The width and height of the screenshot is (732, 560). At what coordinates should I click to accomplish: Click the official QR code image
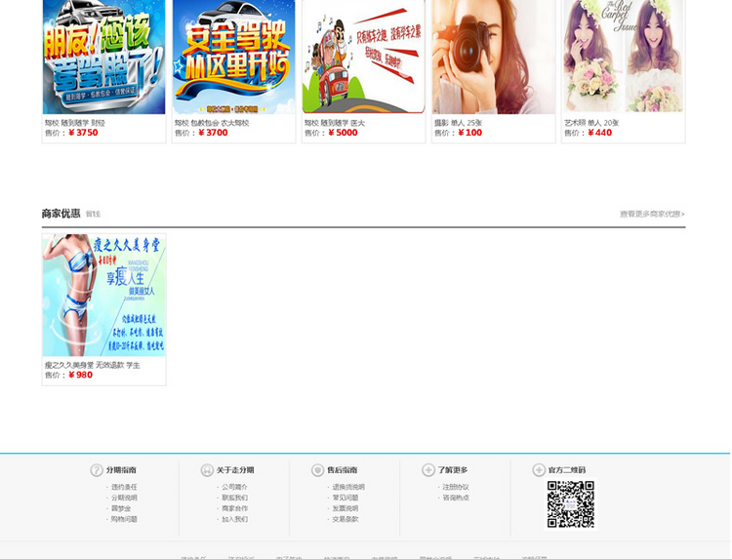point(571,504)
